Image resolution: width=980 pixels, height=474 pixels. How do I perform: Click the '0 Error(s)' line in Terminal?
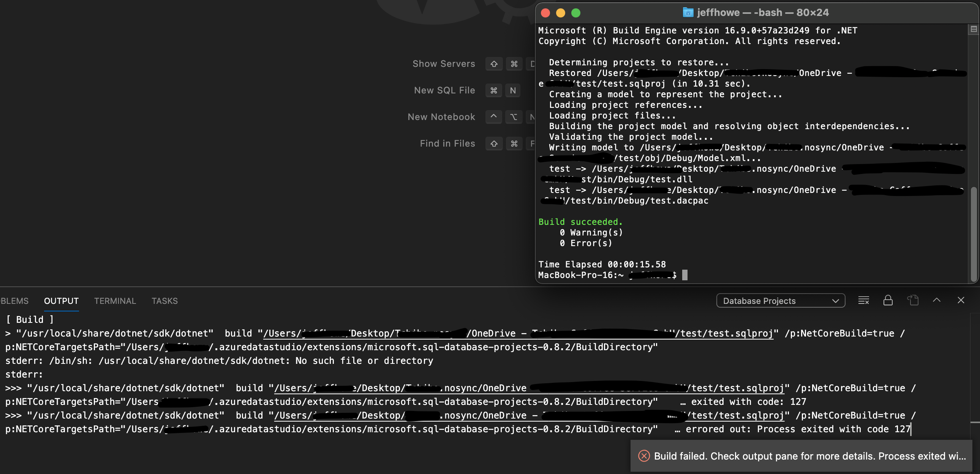585,243
